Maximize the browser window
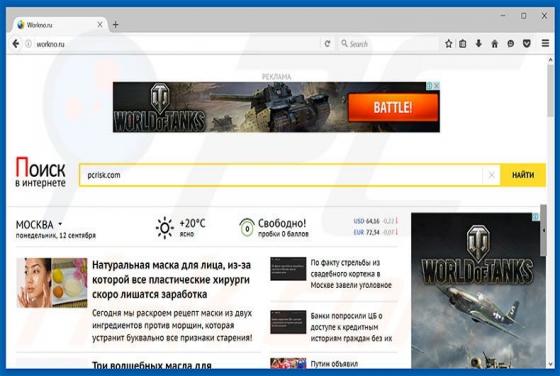The height and width of the screenshot is (376, 560). click(524, 16)
